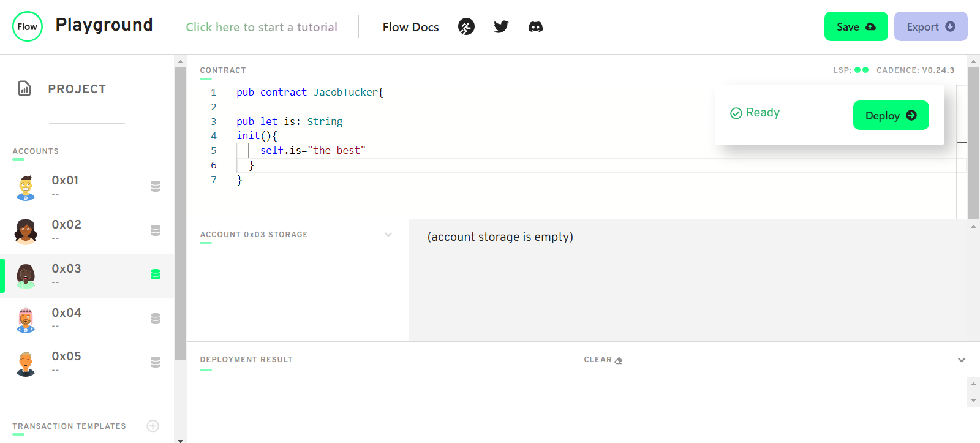Add a new transaction template
This screenshot has height=443, width=980.
153,426
